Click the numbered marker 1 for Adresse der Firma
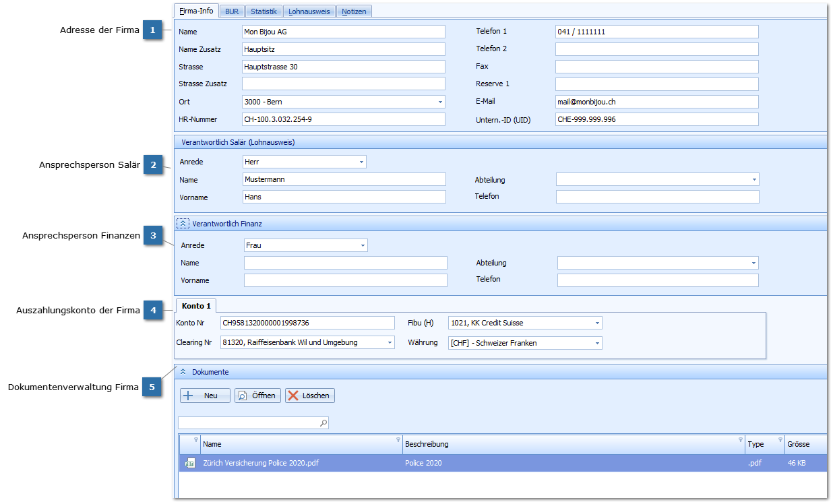This screenshot has width=833, height=504. click(152, 30)
